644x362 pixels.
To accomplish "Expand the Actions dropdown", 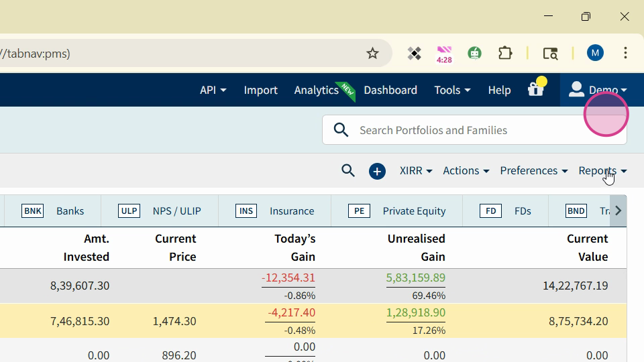I will point(466,170).
